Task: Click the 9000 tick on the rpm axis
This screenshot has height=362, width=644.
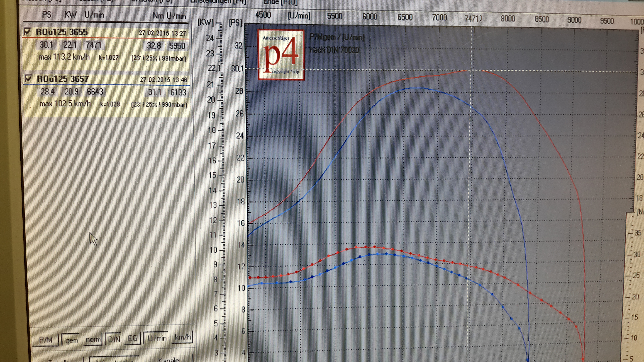Action: pos(574,20)
